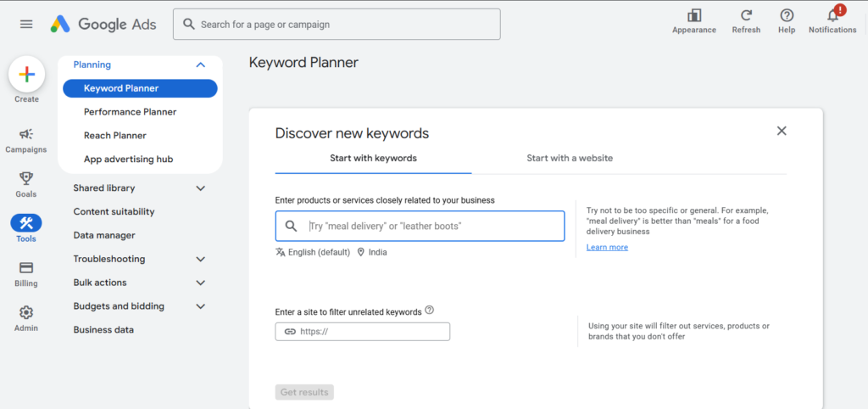Expand Budgets and bidding section

[201, 306]
